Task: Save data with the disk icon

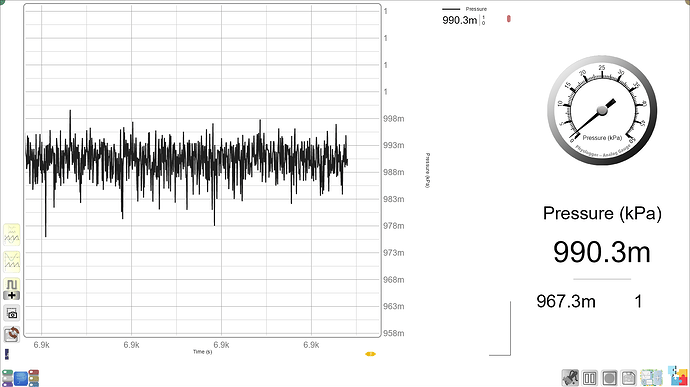Action: [629, 378]
